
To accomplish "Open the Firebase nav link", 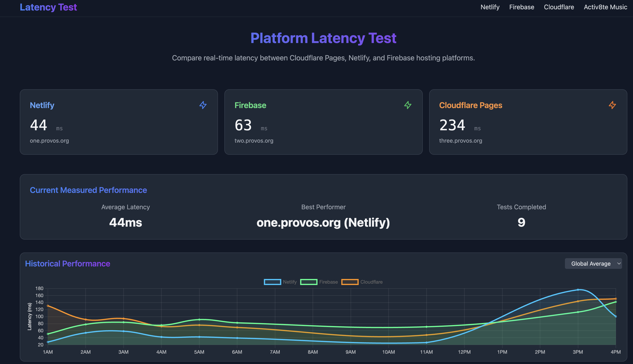I will (522, 7).
